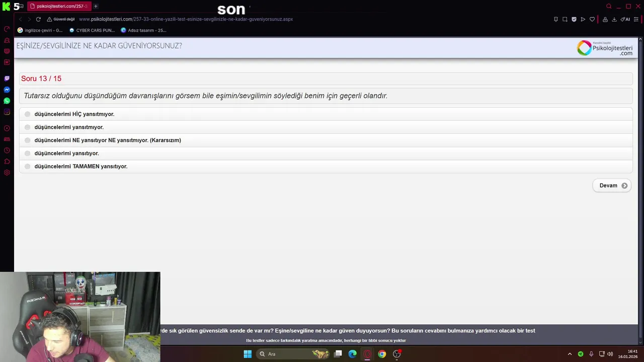Reload the page with the refresh icon

coord(38,19)
